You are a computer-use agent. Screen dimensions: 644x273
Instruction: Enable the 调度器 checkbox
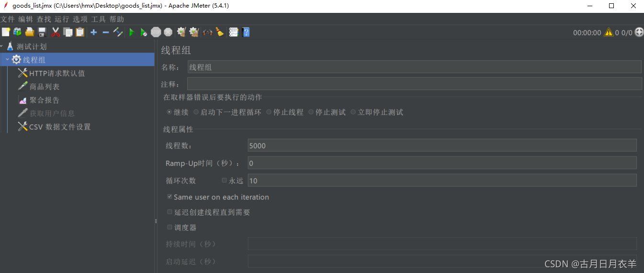169,227
